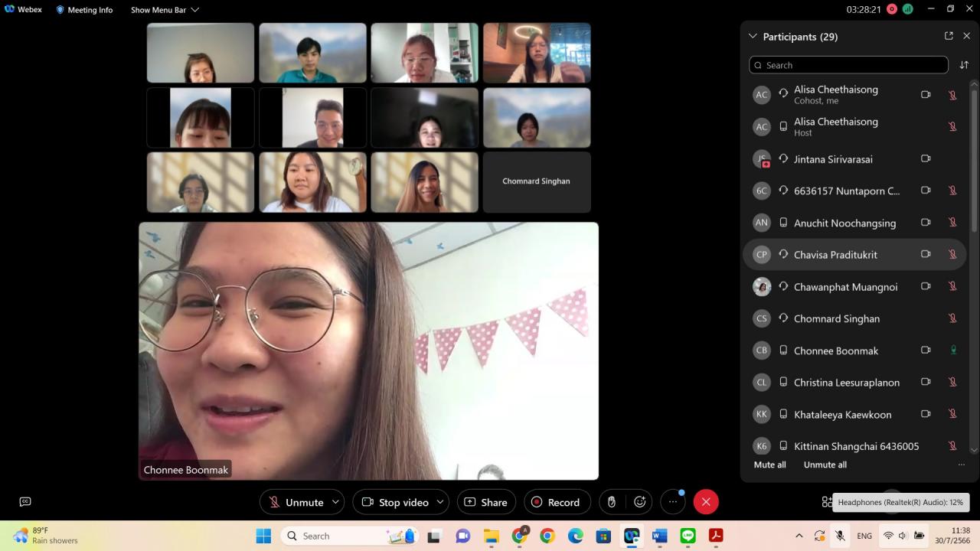This screenshot has height=551, width=980.
Task: Open Microsoft Edge from the taskbar
Action: [x=575, y=536]
